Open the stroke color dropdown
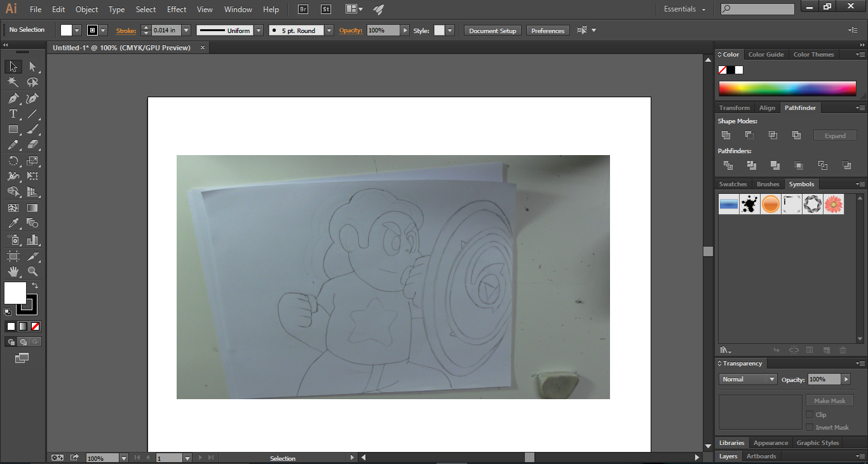 [103, 31]
